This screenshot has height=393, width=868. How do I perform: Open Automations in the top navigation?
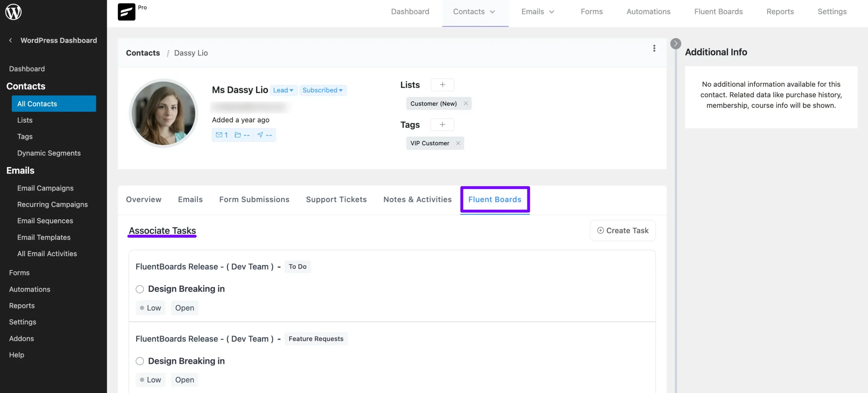648,12
